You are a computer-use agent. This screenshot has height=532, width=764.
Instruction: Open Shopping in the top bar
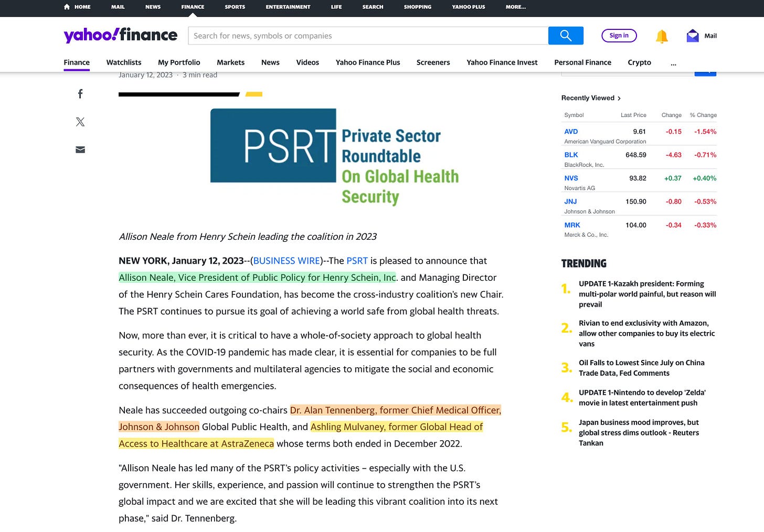pos(417,7)
